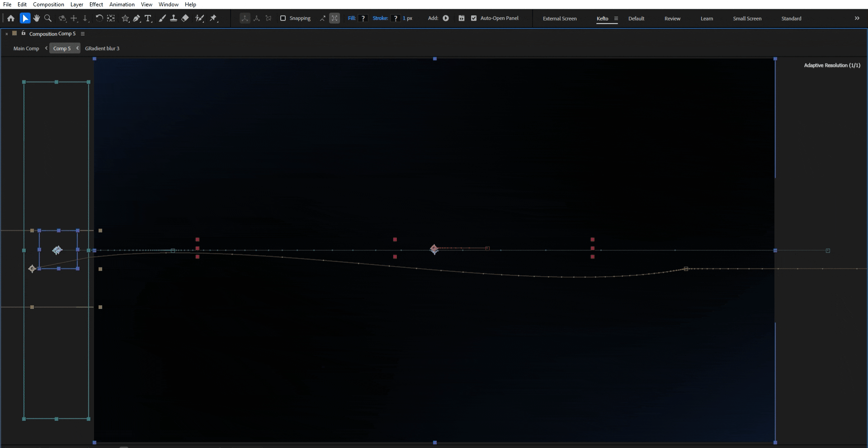Open the Help menu

pos(190,5)
